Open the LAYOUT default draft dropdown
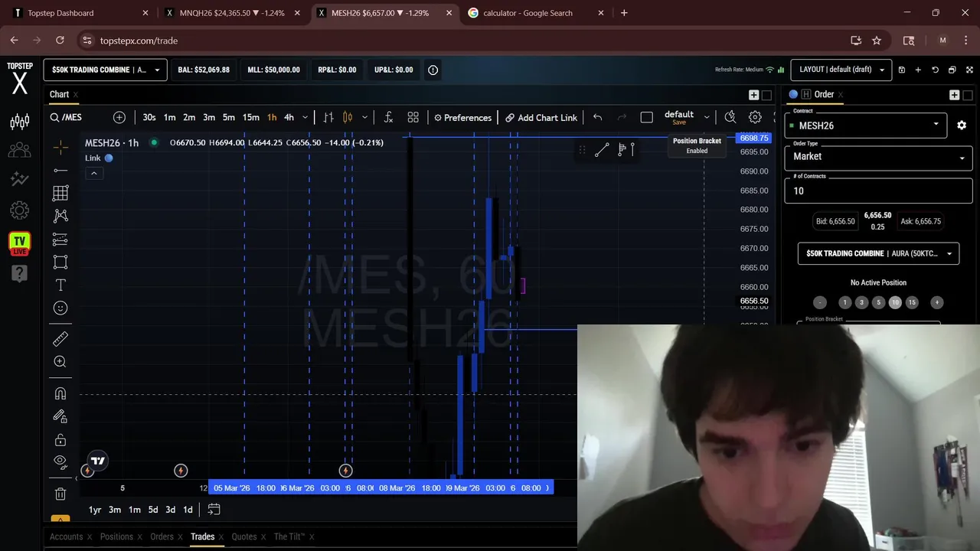The width and height of the screenshot is (980, 551). point(841,70)
